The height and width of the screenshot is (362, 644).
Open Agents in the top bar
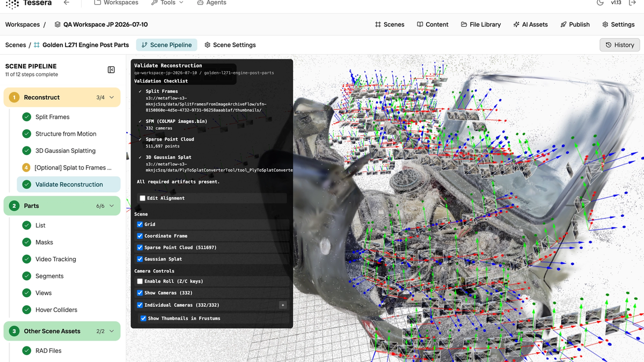(211, 3)
